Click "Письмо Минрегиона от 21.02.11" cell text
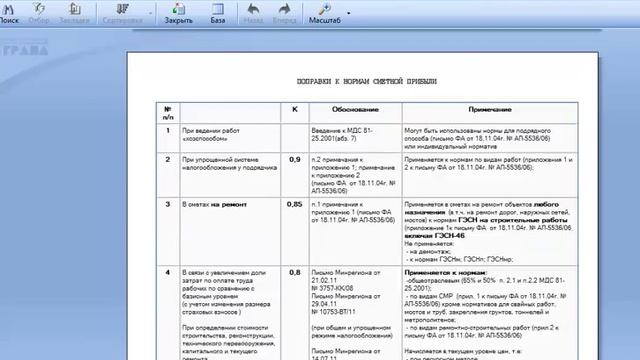 click(346, 276)
